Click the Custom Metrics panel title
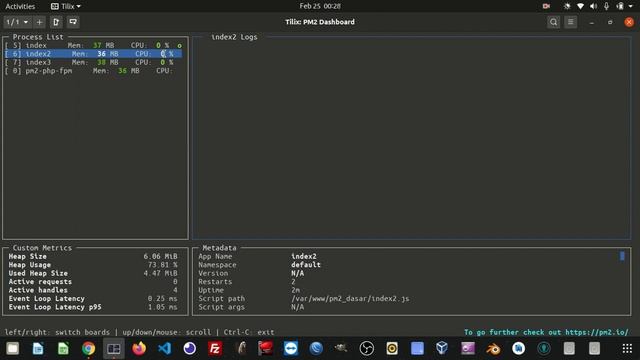Screen dimensions: 640x360 42,248
